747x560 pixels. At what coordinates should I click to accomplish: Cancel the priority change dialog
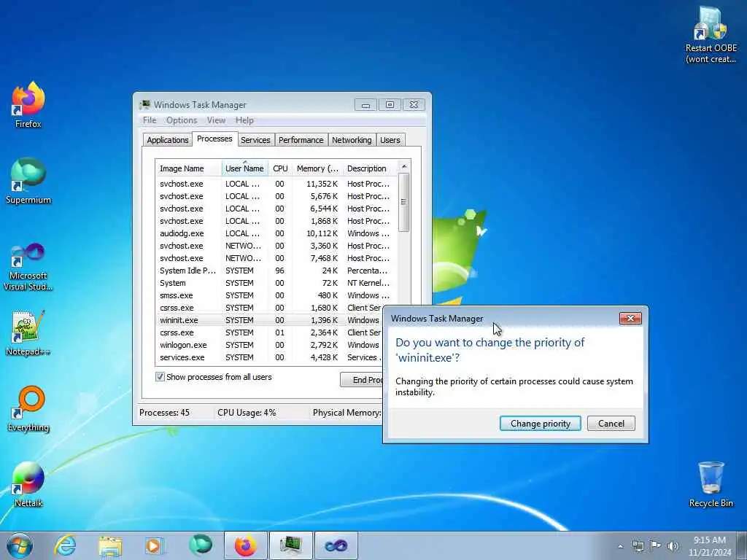[611, 424]
